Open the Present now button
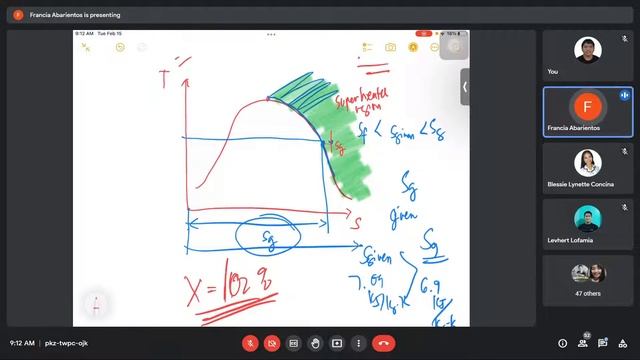This screenshot has height=360, width=640. 337,343
